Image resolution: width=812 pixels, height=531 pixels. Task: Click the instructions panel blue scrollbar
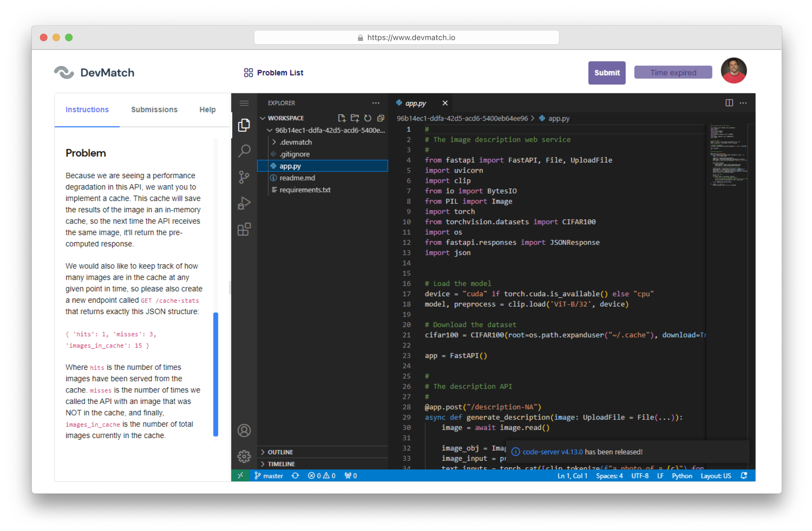[x=216, y=374]
